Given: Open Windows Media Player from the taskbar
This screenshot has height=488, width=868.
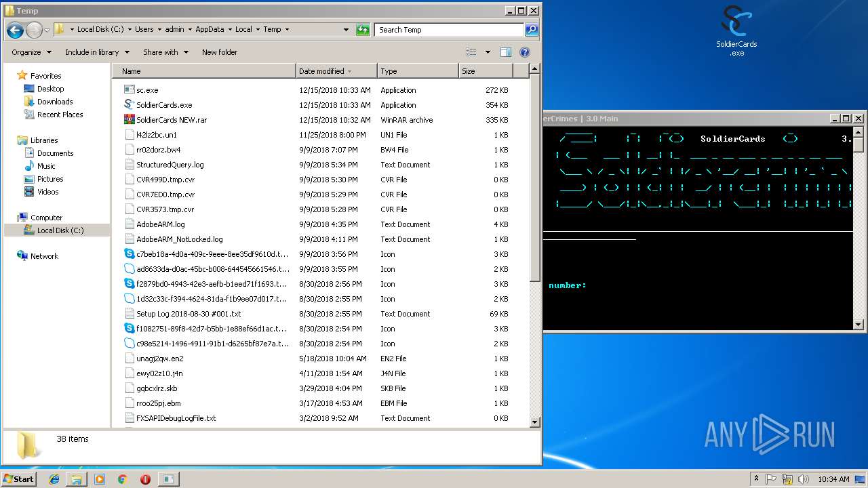Looking at the screenshot, I should coord(100,479).
